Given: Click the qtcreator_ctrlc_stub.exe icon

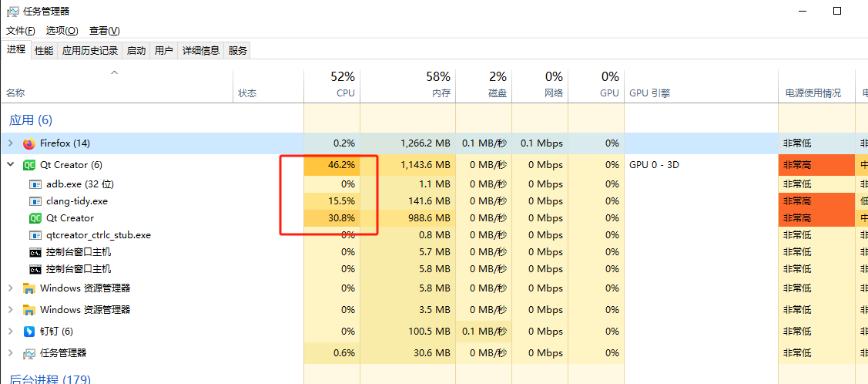Looking at the screenshot, I should (x=35, y=235).
